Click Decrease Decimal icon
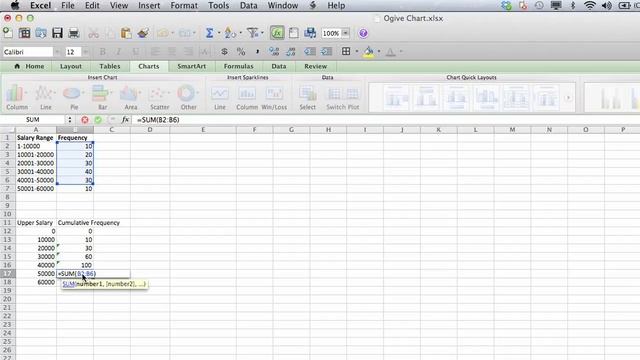Viewport: 640px width, 360px height. coord(291,51)
